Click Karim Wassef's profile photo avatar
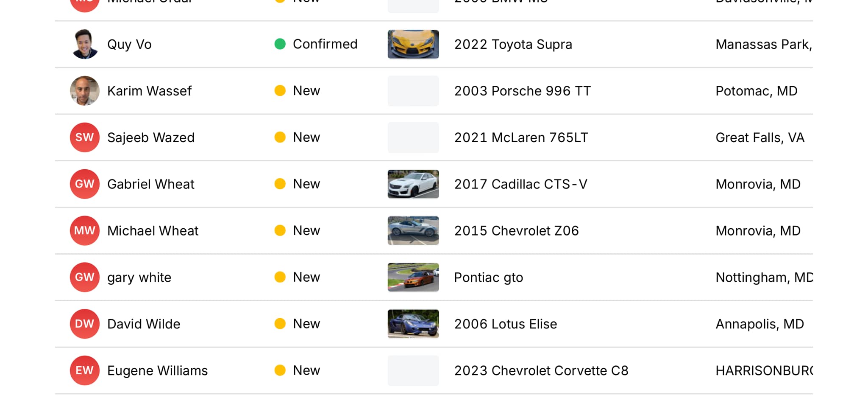Screen dimensions: 868x401 pyautogui.click(x=85, y=91)
